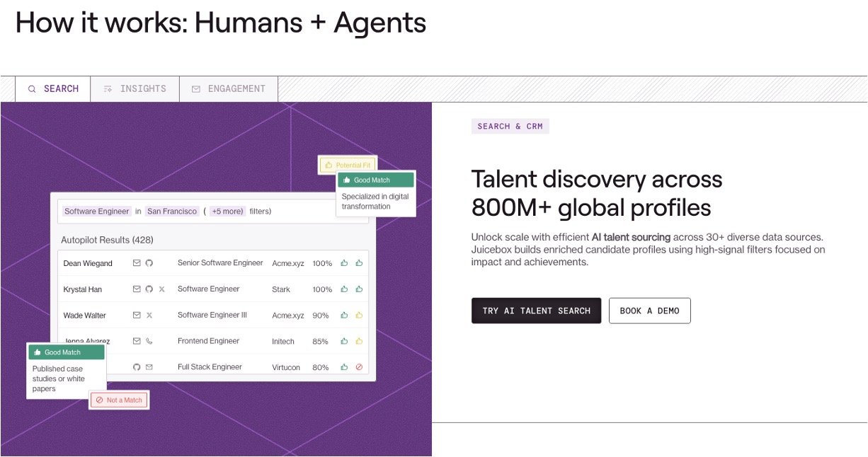Expand the +5 more filters tag
868x457 pixels.
coord(227,212)
